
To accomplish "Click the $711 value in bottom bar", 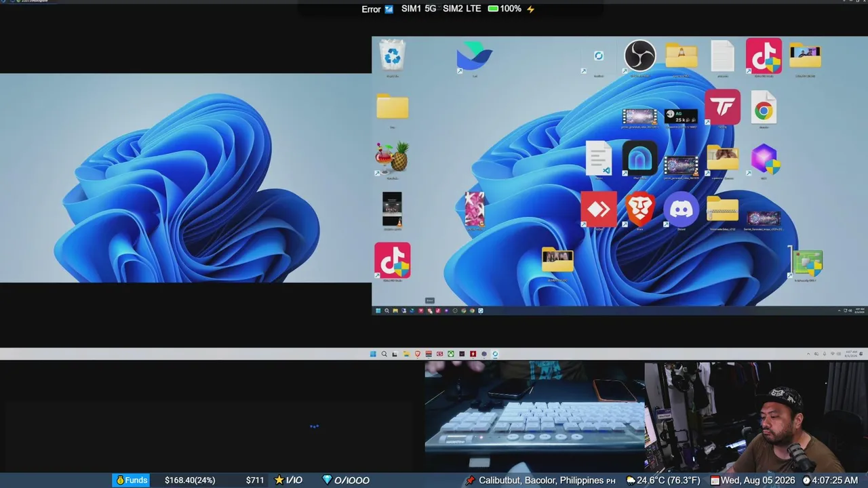I will click(255, 480).
